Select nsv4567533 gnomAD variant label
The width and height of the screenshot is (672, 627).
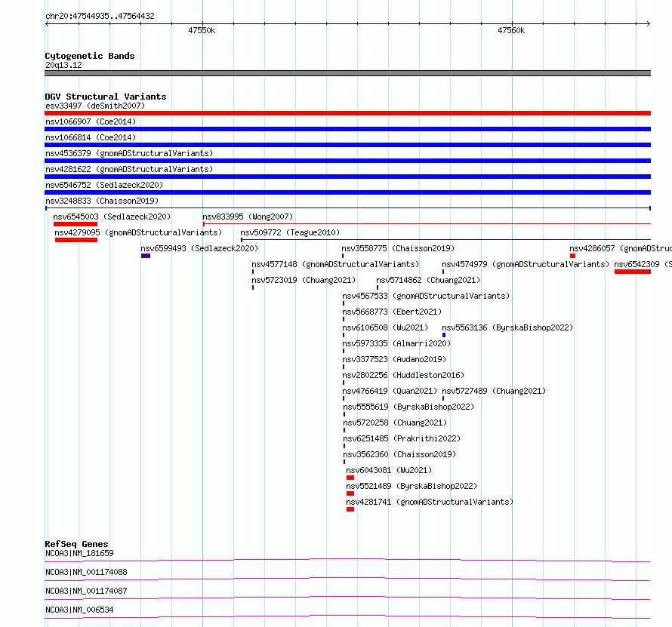pyautogui.click(x=426, y=296)
